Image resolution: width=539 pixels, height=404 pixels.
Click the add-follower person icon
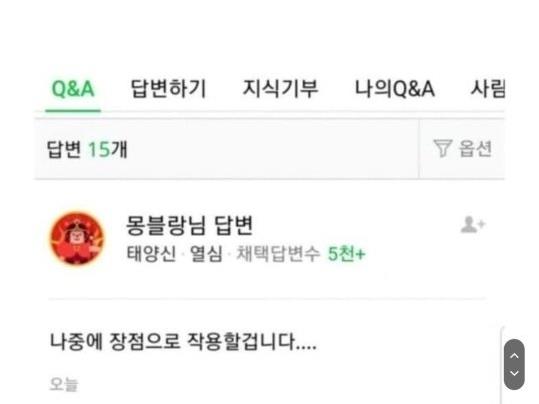coord(473,225)
